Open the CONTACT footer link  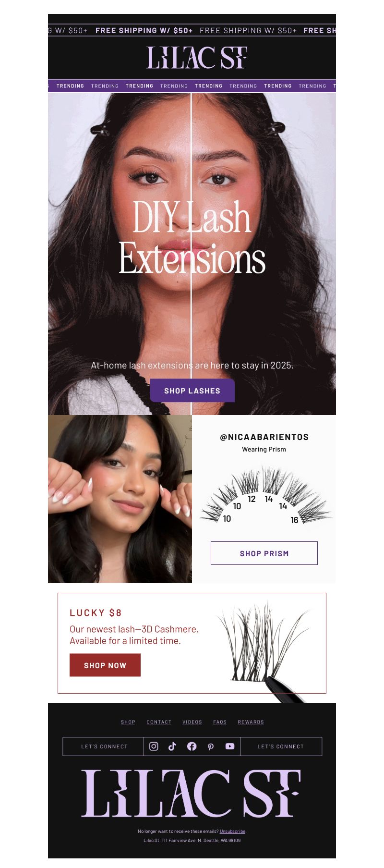click(x=159, y=722)
